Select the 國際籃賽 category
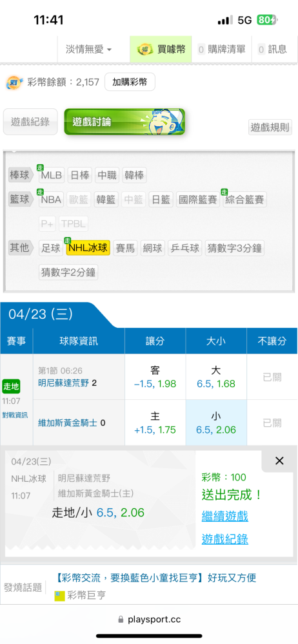Screen dimensions: 298x644 198,200
